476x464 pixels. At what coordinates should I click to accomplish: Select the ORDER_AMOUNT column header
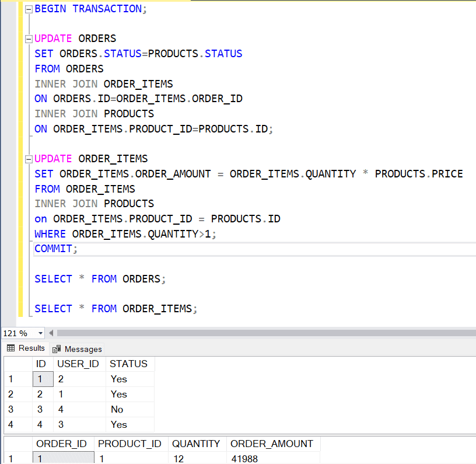coord(272,444)
